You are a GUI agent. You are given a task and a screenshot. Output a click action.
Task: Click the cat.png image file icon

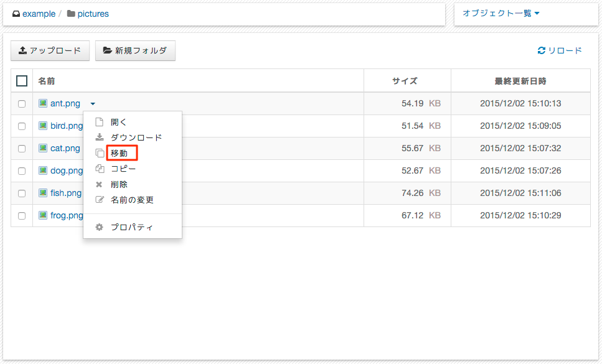click(x=43, y=148)
